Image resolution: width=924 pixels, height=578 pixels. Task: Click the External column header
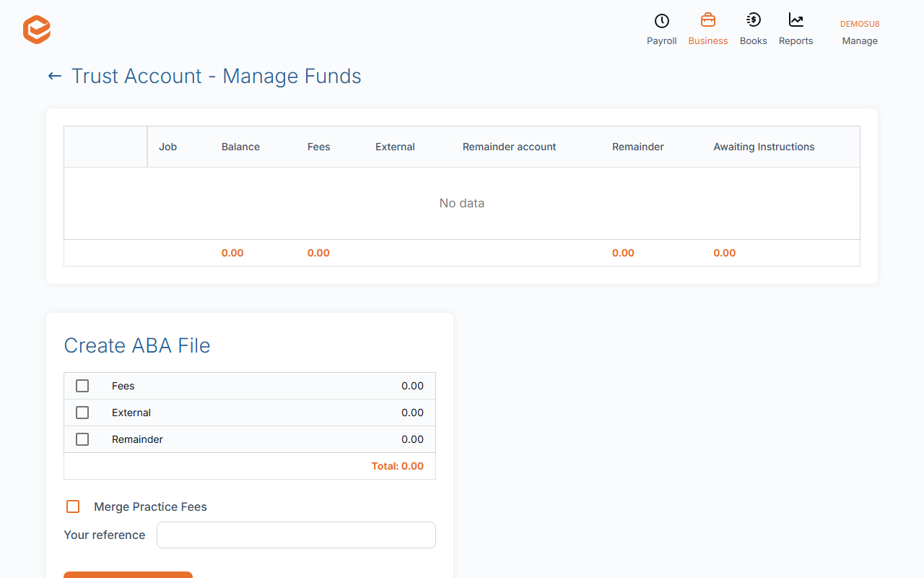[x=395, y=147]
